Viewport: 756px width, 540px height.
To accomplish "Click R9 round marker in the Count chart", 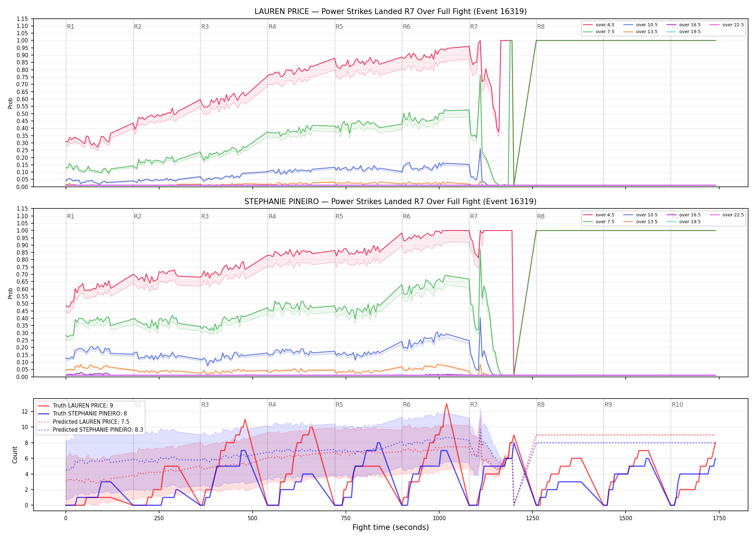I will [608, 405].
